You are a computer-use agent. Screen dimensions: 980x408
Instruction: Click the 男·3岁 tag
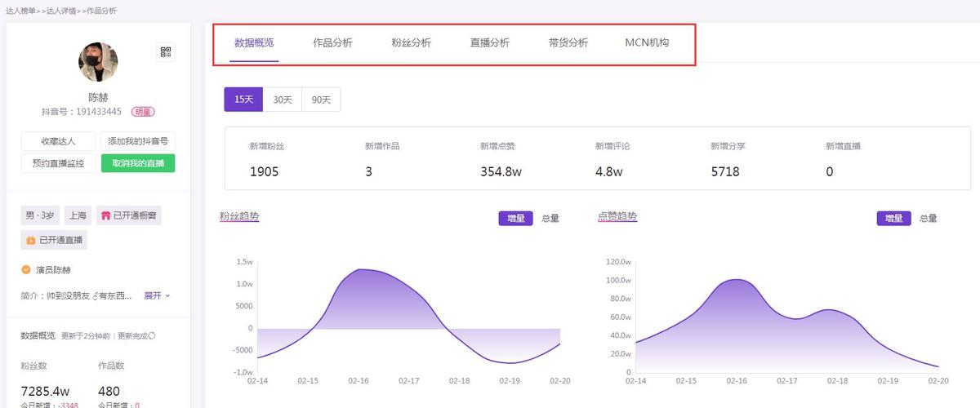(40, 215)
